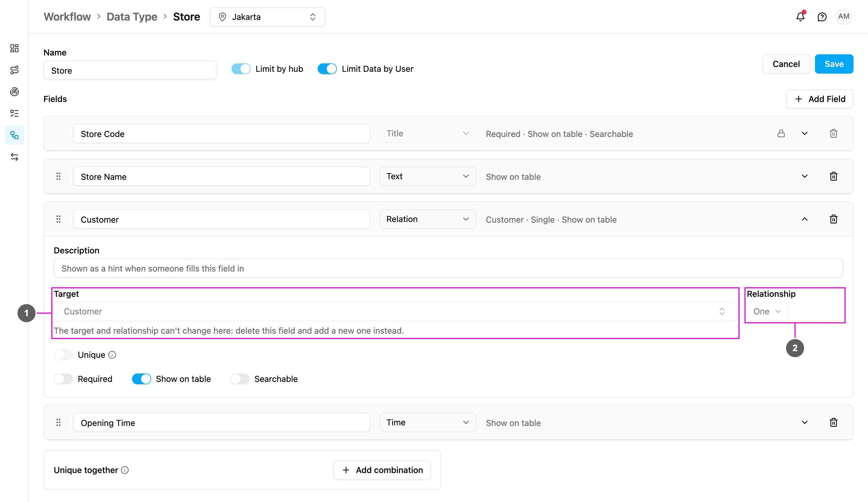Toggle Limit Data by User switch

point(327,68)
